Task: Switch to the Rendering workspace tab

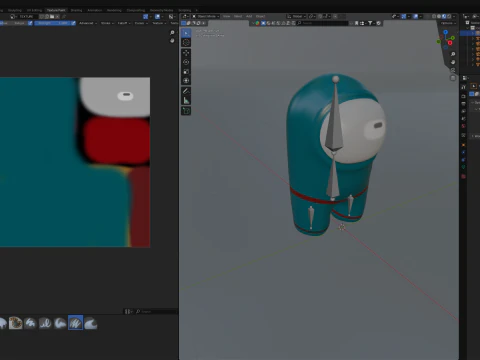Action: click(x=114, y=10)
